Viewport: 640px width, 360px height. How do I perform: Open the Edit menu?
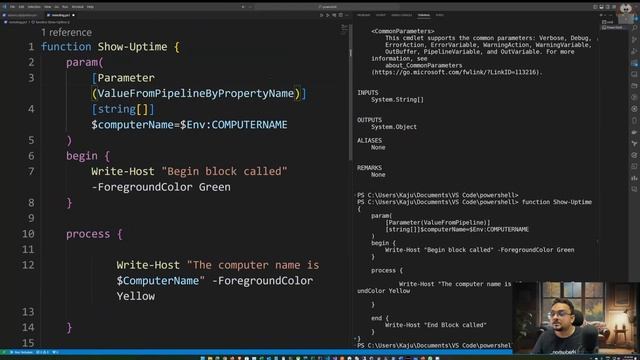tap(21, 7)
